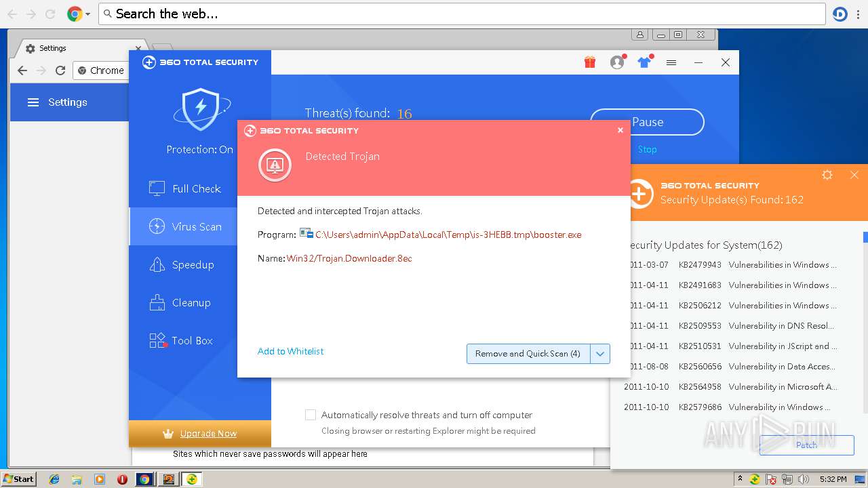Click Add to Whitelist link
Viewport: 868px width, 488px height.
[290, 351]
